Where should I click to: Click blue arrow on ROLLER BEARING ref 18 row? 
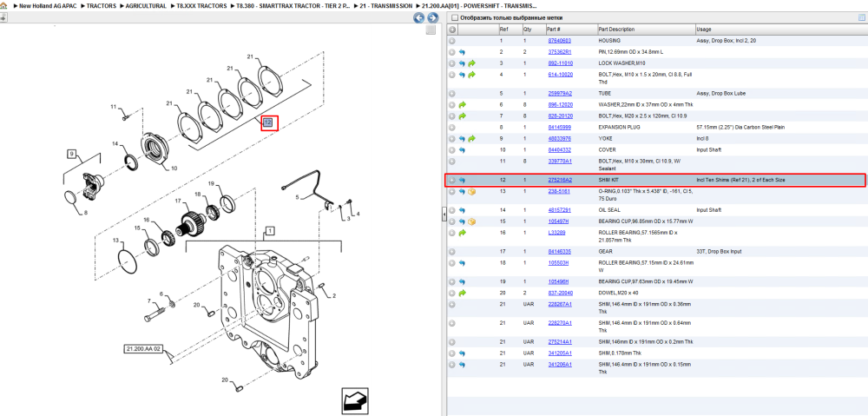pos(462,263)
